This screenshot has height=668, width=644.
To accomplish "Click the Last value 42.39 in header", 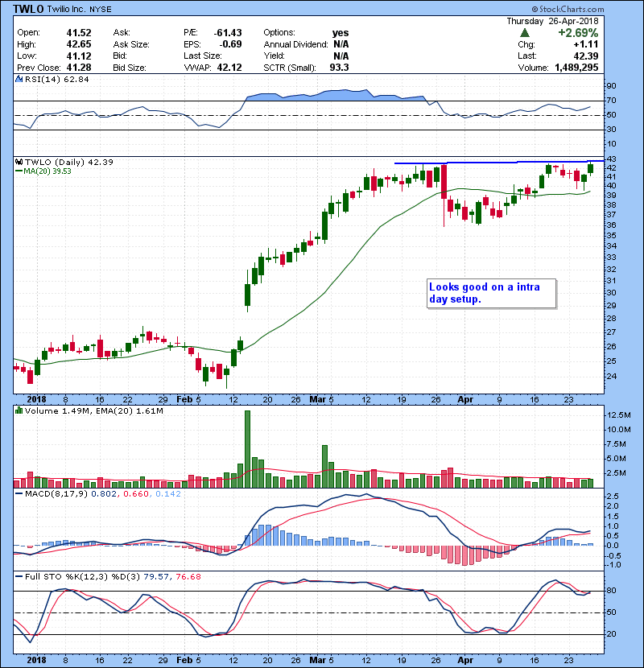I will click(x=586, y=56).
